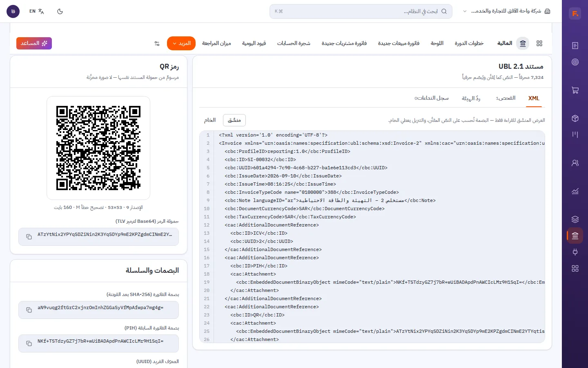Viewport: 588px width, 368px height.
Task: Open فاتورة مشتريات جديدة link
Action: click(x=344, y=43)
